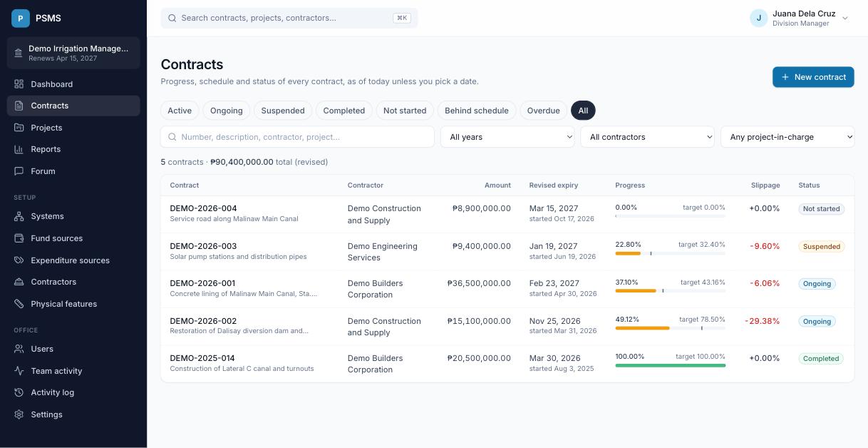This screenshot has width=868, height=448.
Task: Click the Forum speech bubble icon
Action: pos(19,171)
